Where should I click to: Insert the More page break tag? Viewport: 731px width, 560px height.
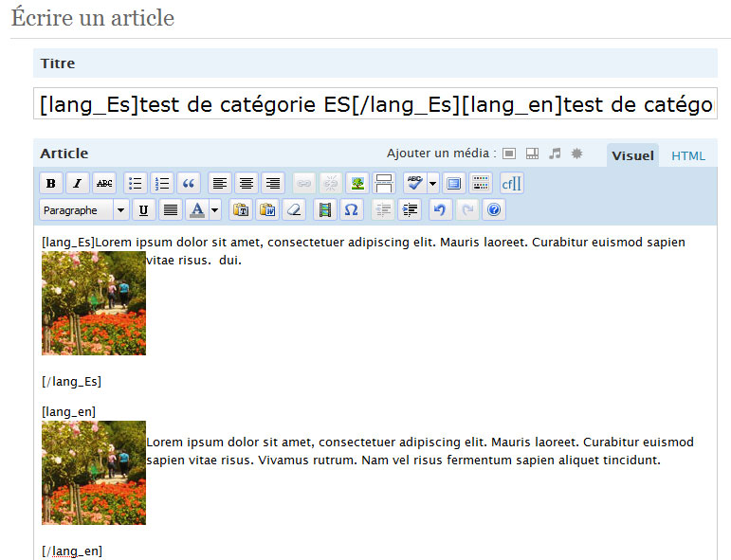click(384, 184)
